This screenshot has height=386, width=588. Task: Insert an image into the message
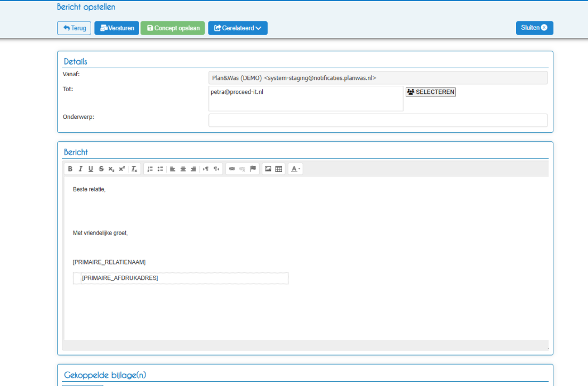pos(268,169)
